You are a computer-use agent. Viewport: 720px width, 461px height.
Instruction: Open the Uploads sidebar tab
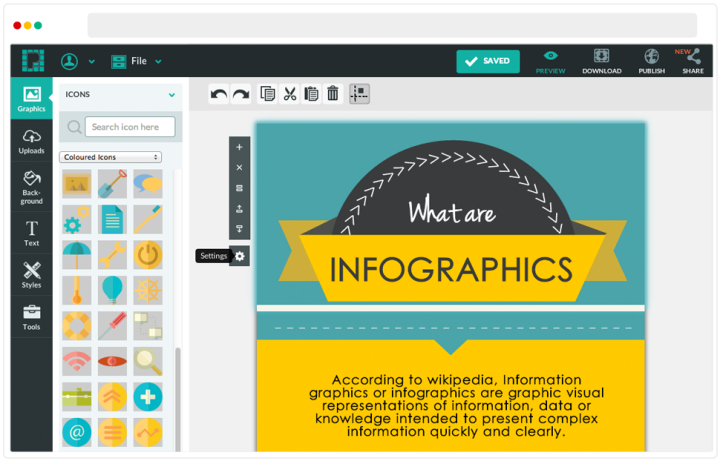coord(31,141)
